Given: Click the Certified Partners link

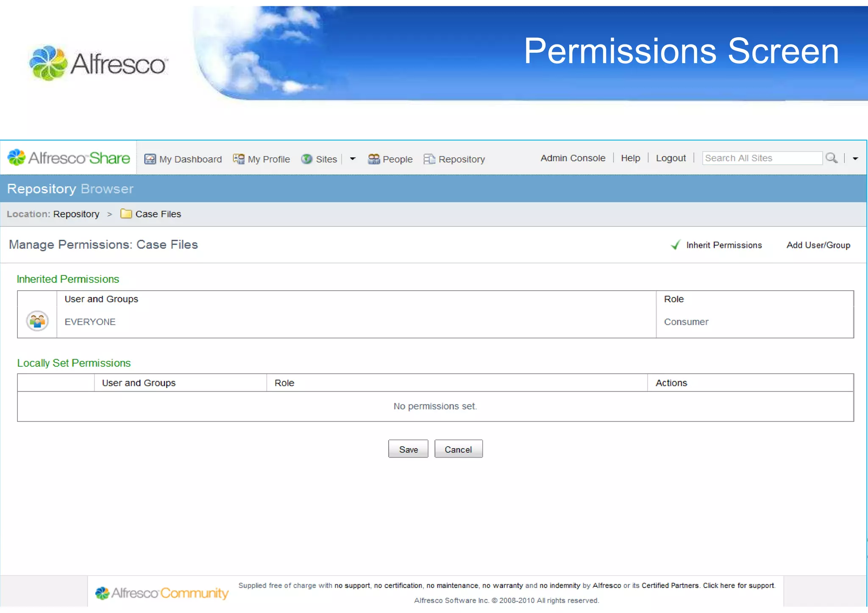Looking at the screenshot, I should pyautogui.click(x=670, y=585).
